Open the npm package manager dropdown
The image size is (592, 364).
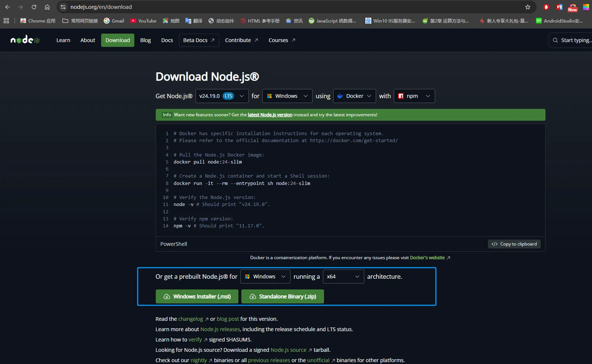click(414, 96)
